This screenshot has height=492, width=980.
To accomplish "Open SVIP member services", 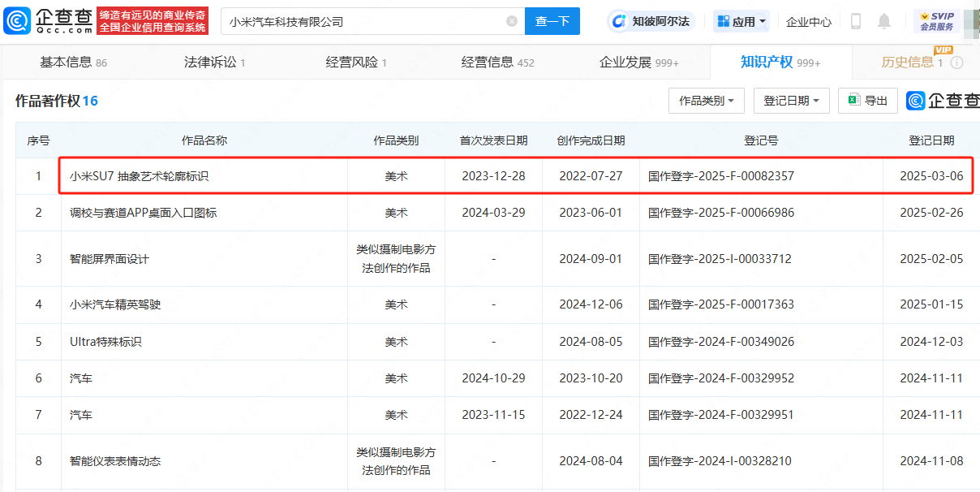I will click(937, 21).
